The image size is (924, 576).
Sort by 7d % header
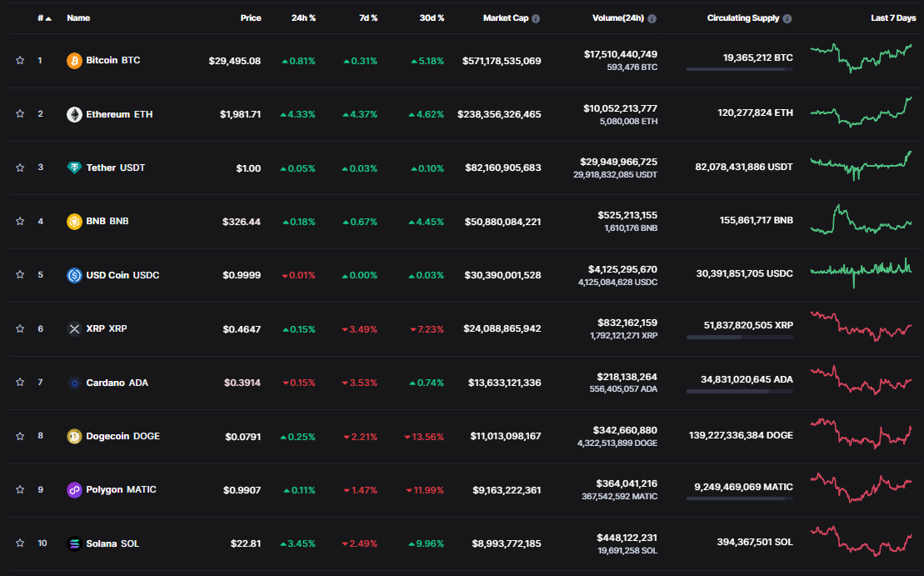point(368,18)
